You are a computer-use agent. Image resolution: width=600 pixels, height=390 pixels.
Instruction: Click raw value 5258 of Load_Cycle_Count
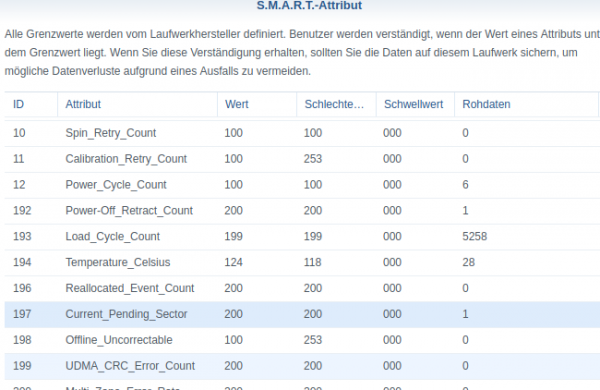point(474,237)
